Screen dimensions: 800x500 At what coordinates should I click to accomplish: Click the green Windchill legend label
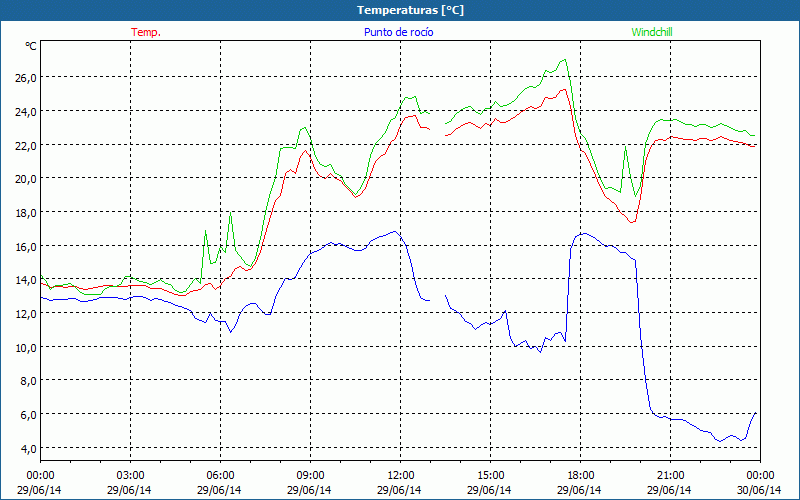pyautogui.click(x=652, y=32)
